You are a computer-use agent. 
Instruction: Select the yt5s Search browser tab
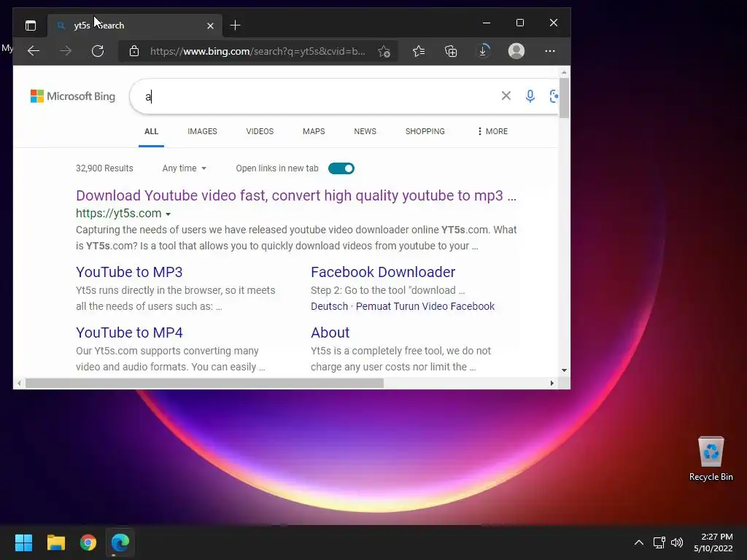[133, 26]
